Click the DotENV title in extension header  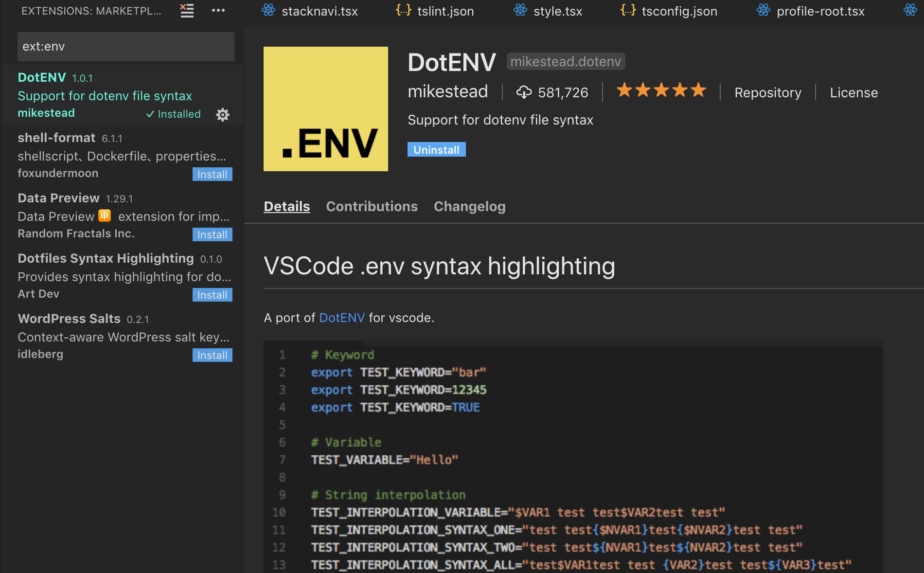click(452, 62)
